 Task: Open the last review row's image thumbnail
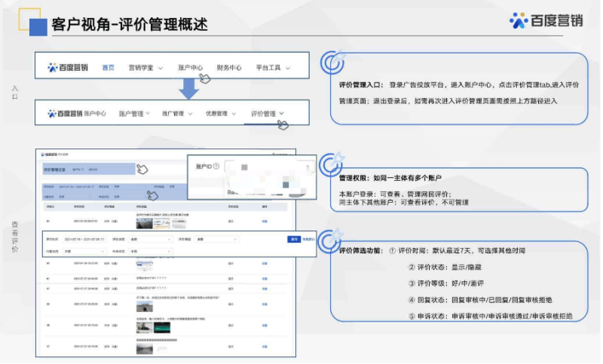click(145, 349)
